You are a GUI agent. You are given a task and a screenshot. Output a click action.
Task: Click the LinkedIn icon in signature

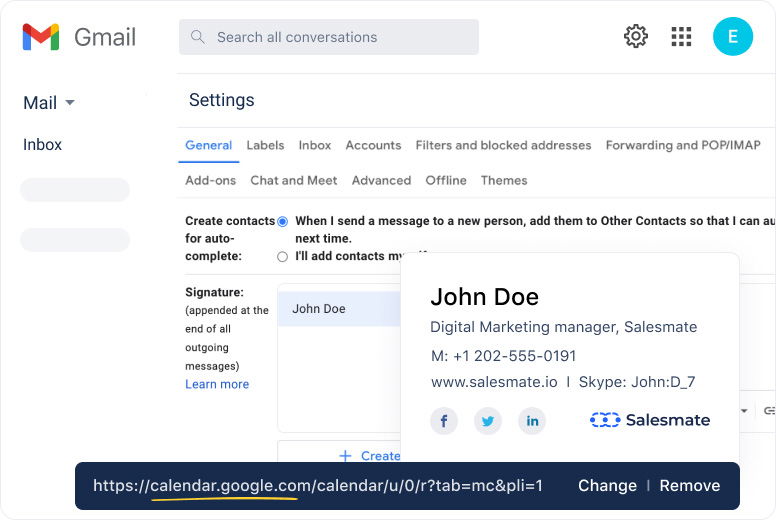532,421
